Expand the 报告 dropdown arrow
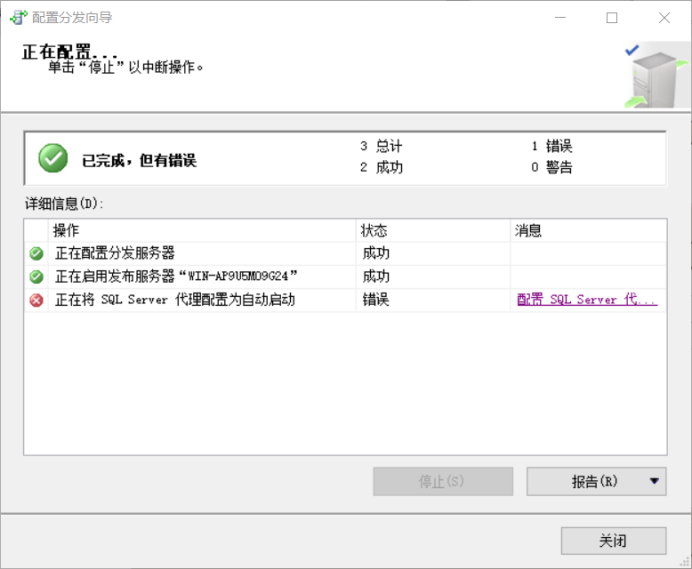This screenshot has height=569, width=692. click(x=655, y=481)
